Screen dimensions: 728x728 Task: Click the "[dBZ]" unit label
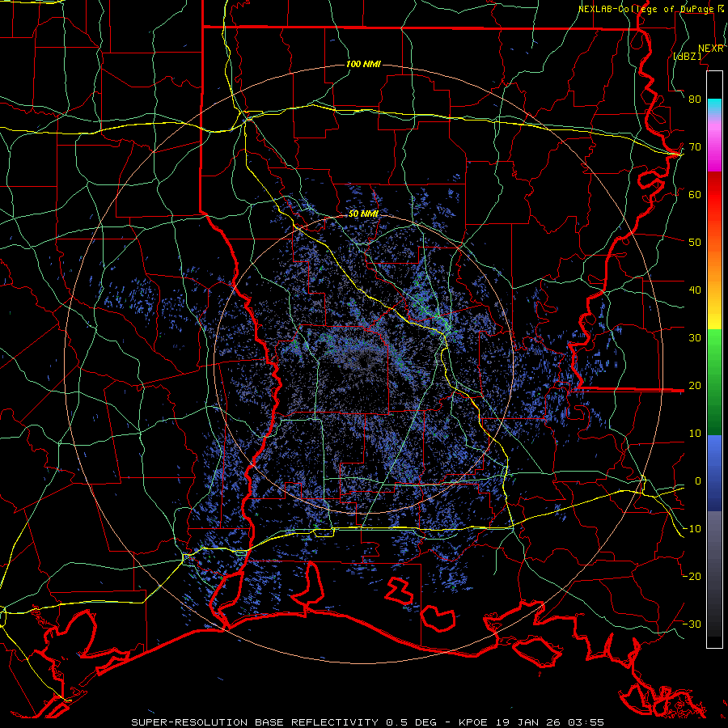[687, 57]
